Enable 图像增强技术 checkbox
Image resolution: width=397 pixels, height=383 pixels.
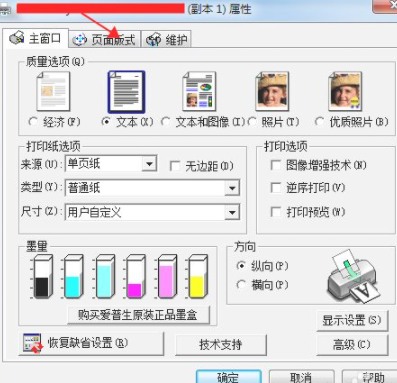click(x=276, y=165)
